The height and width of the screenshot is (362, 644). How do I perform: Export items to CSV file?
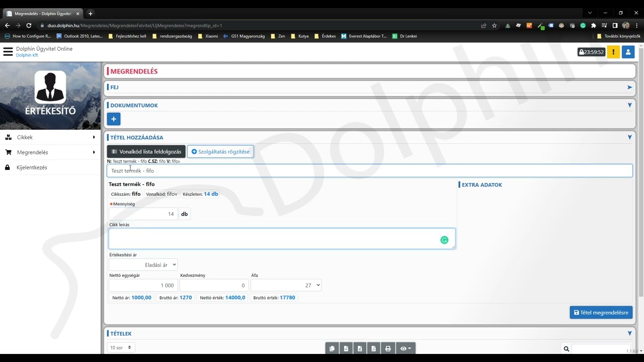pos(346,348)
